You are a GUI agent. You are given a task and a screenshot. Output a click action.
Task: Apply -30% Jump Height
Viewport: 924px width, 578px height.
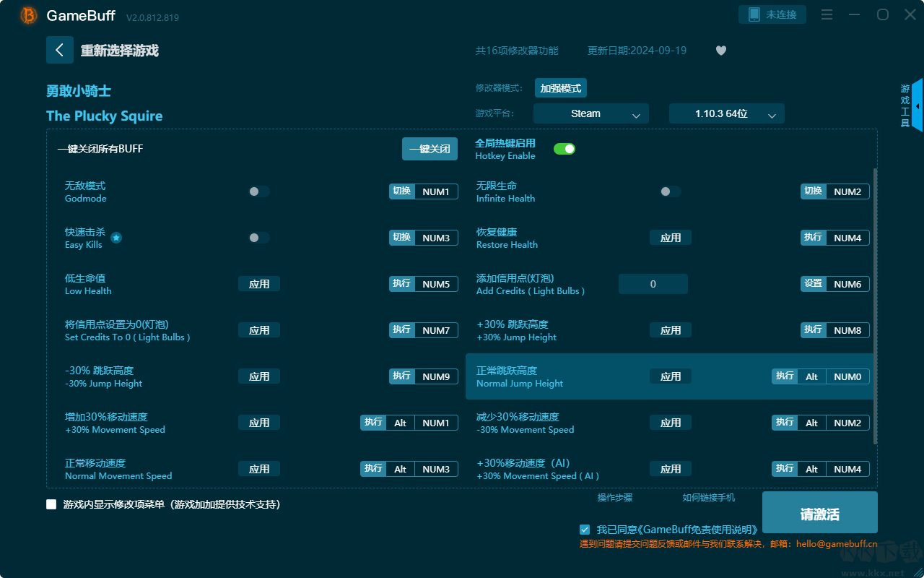point(259,376)
